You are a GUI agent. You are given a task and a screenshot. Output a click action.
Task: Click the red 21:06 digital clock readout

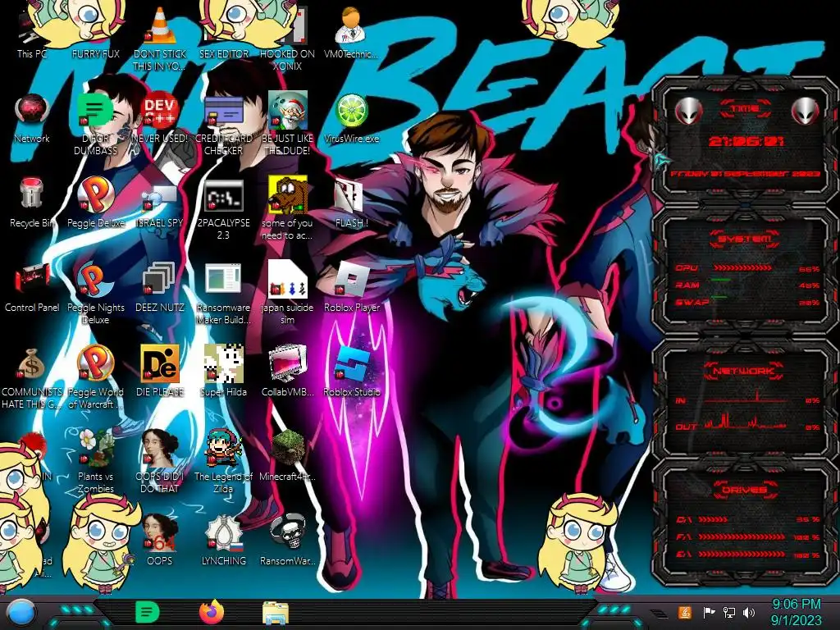(x=746, y=141)
